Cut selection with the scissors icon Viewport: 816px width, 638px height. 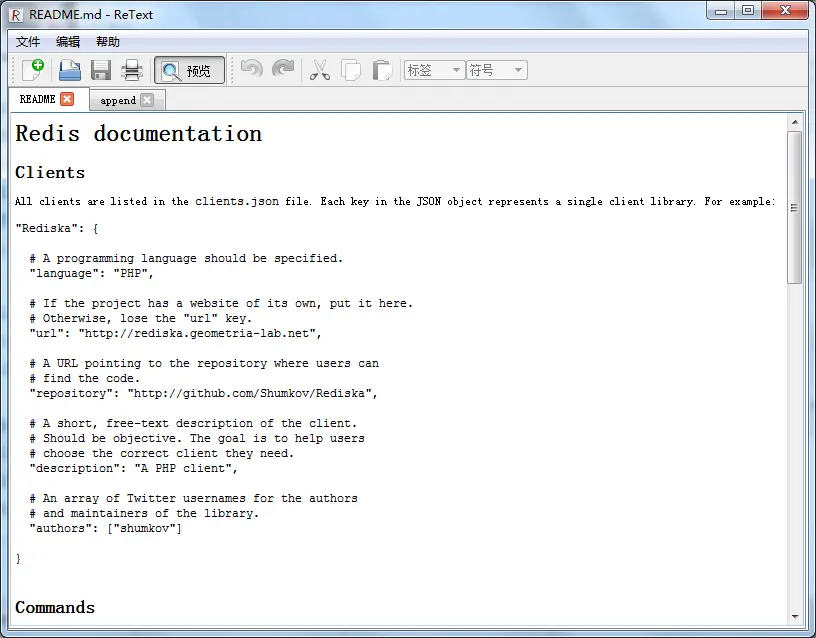tap(319, 69)
